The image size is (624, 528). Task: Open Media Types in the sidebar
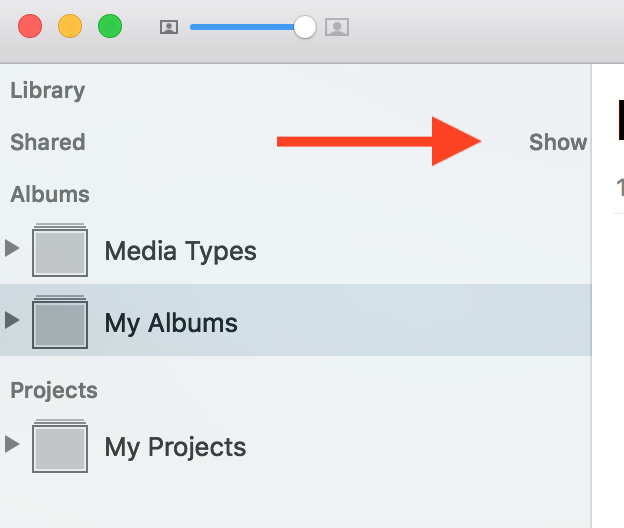coord(180,251)
